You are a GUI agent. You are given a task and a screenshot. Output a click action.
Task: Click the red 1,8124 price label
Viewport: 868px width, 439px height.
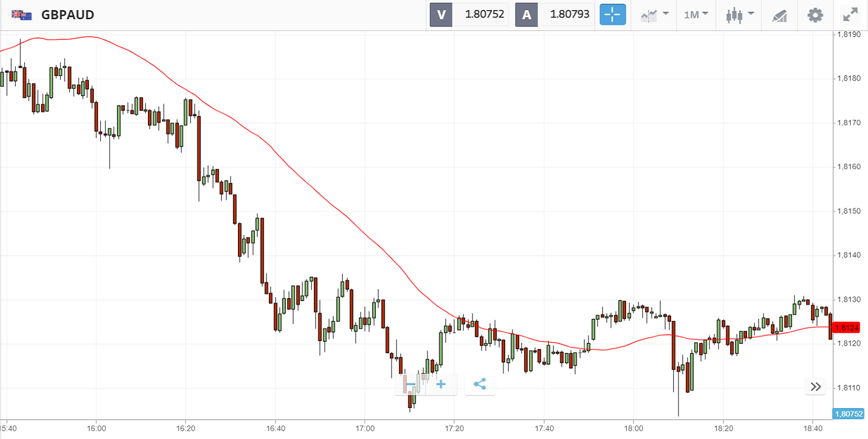coord(847,328)
